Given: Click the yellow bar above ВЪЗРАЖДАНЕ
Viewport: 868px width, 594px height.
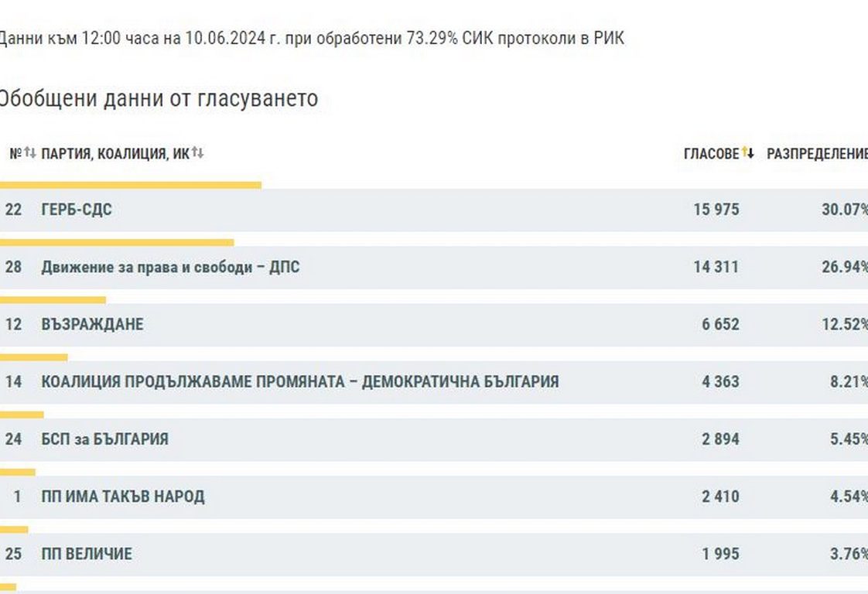Looking at the screenshot, I should pos(53,299).
